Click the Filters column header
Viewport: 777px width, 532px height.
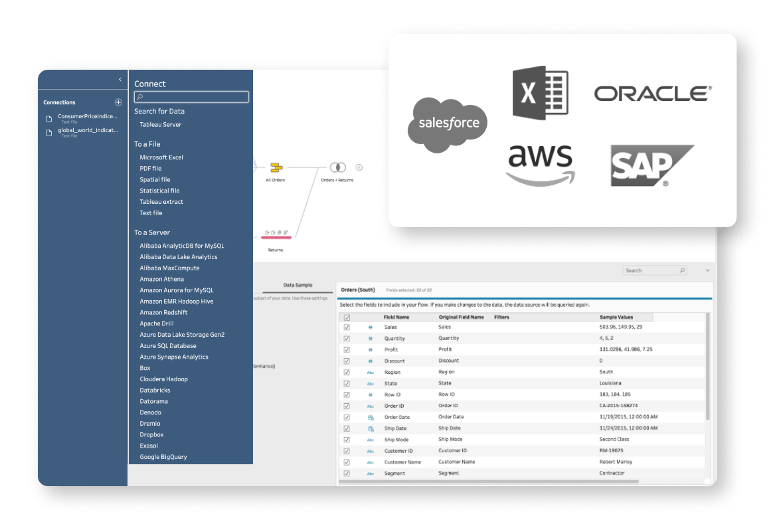[x=501, y=317]
